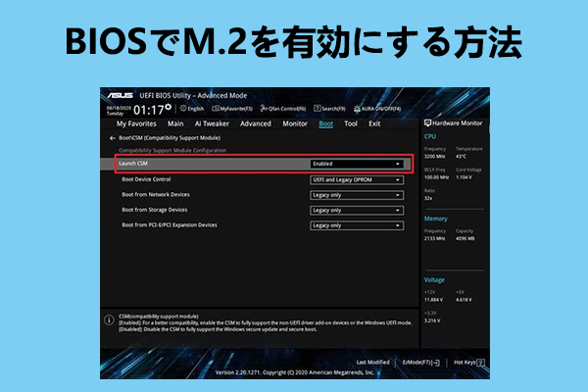588x392 pixels.
Task: Click the gear icon next to the clock
Action: (168, 107)
